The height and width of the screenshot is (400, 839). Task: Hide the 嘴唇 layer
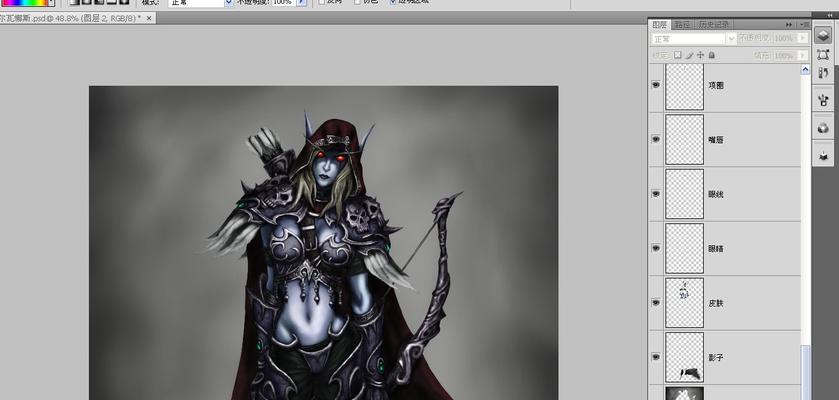tap(655, 139)
